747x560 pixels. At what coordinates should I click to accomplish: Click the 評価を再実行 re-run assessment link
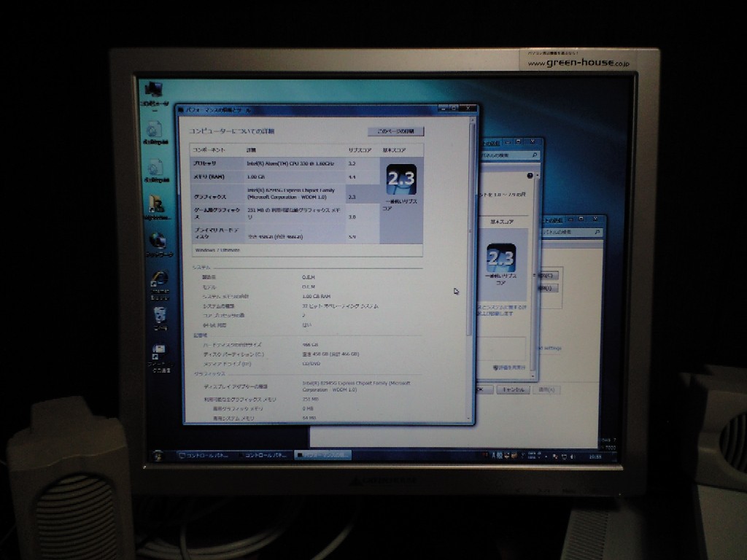coord(510,367)
